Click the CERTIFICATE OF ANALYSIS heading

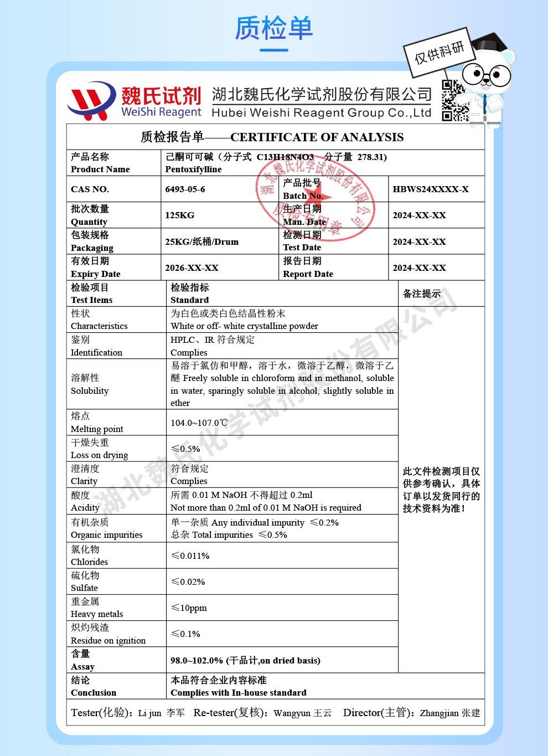point(317,137)
